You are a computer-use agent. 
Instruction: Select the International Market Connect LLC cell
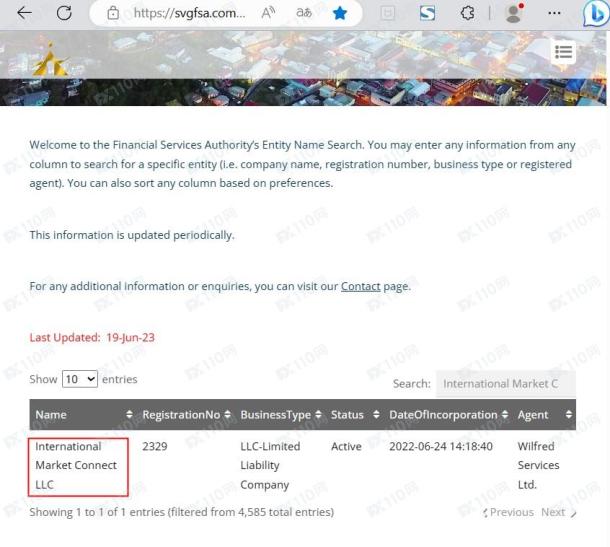click(x=76, y=465)
